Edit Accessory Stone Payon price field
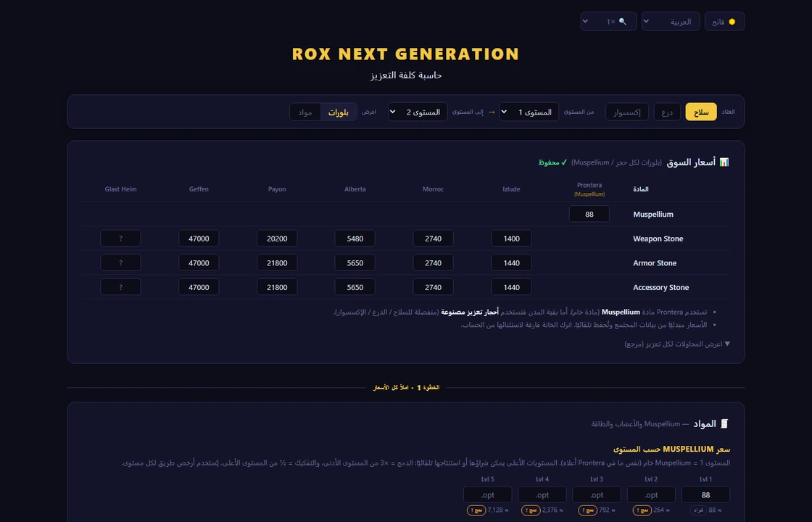The height and width of the screenshot is (522, 812). pyautogui.click(x=277, y=287)
